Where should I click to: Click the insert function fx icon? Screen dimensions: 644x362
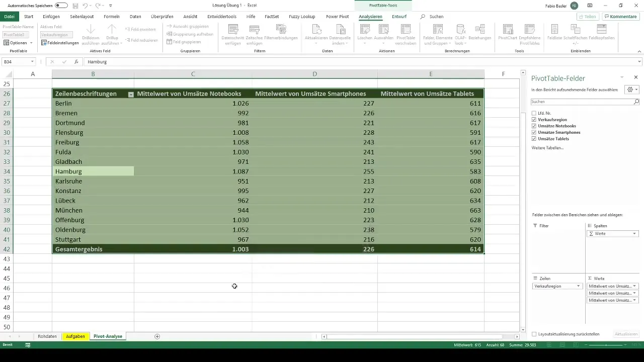click(x=76, y=61)
